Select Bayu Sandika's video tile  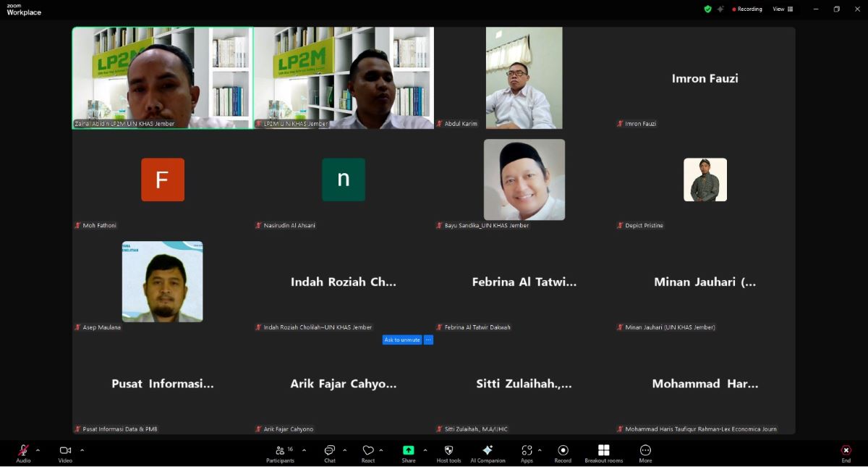(x=524, y=180)
